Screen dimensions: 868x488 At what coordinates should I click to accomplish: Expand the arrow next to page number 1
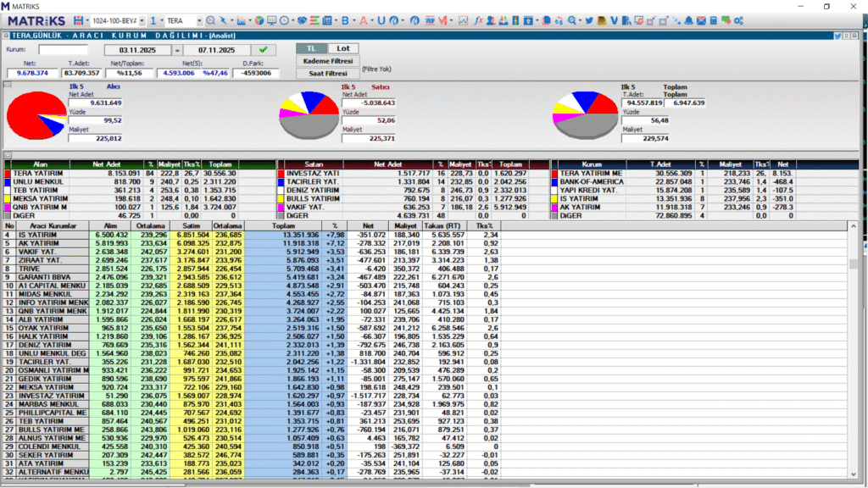(x=162, y=20)
